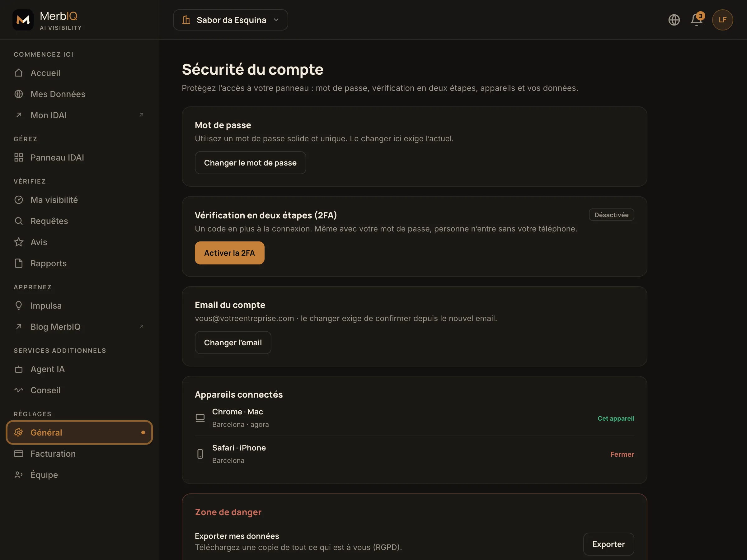This screenshot has width=747, height=560.
Task: Click the star icon beside Avis
Action: pyautogui.click(x=19, y=242)
